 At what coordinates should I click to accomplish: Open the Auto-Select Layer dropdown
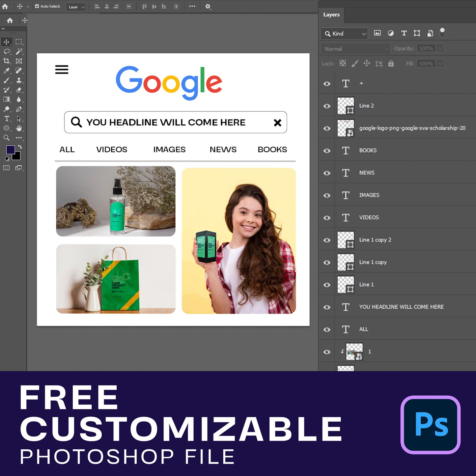point(76,7)
